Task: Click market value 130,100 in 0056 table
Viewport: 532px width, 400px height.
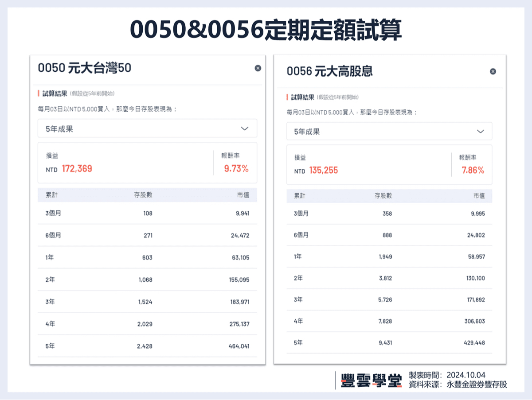Action: click(475, 278)
